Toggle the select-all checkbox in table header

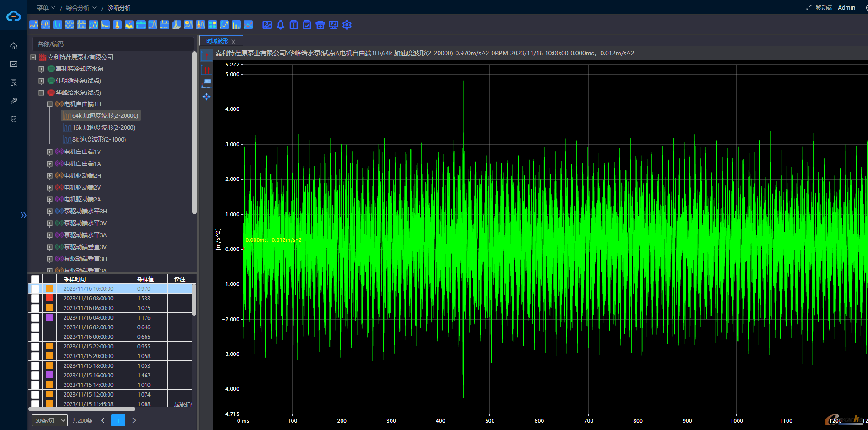tap(35, 279)
